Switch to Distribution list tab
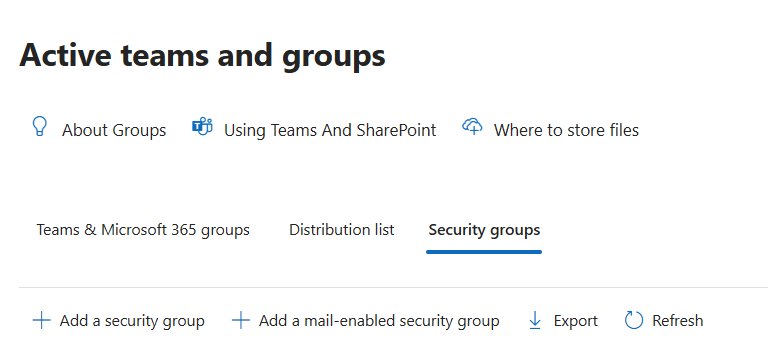Viewport: 768px width, 361px height. (341, 230)
